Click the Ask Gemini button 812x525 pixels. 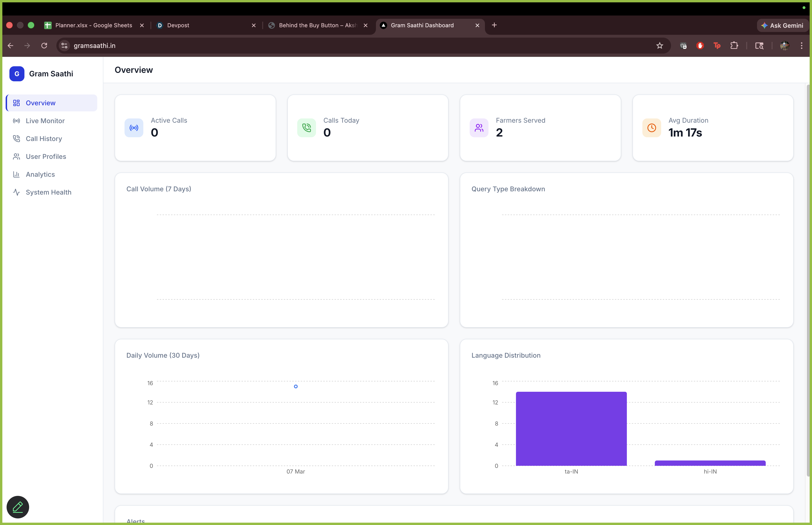[782, 26]
